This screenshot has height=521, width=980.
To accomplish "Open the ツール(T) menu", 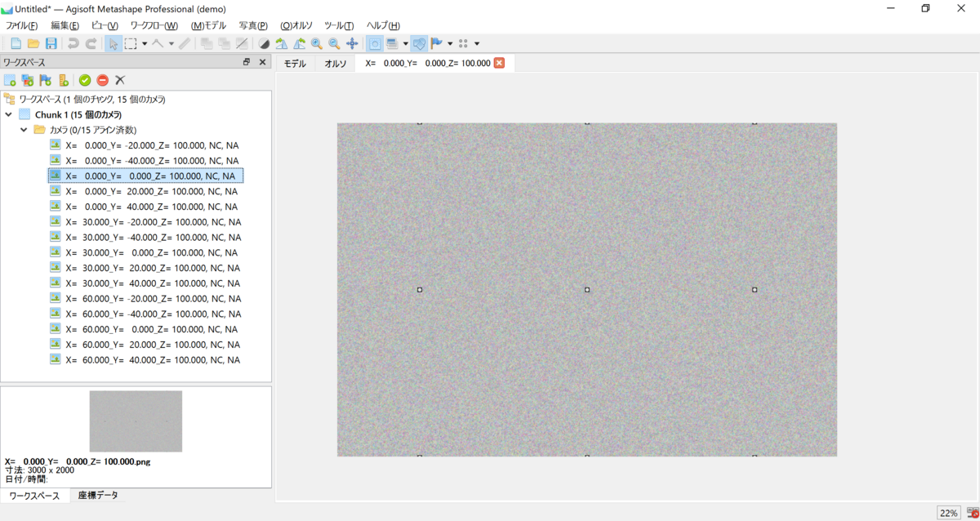I will [x=339, y=25].
